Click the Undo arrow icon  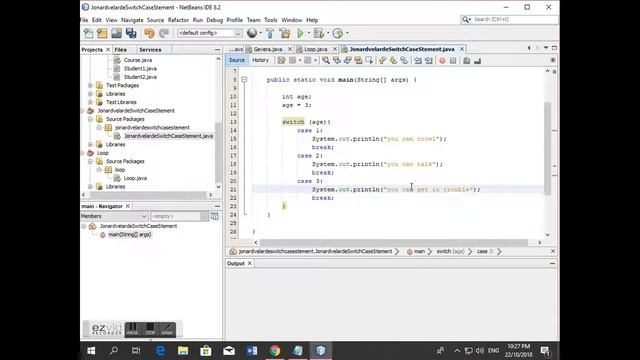(x=149, y=33)
